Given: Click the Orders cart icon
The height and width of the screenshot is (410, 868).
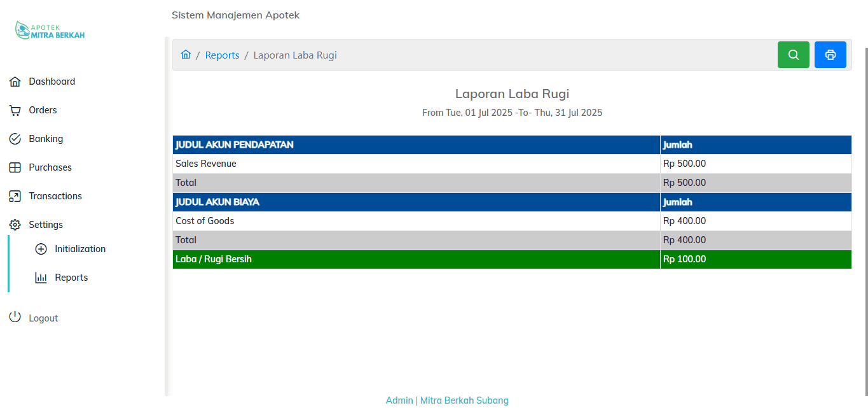Looking at the screenshot, I should [x=15, y=110].
